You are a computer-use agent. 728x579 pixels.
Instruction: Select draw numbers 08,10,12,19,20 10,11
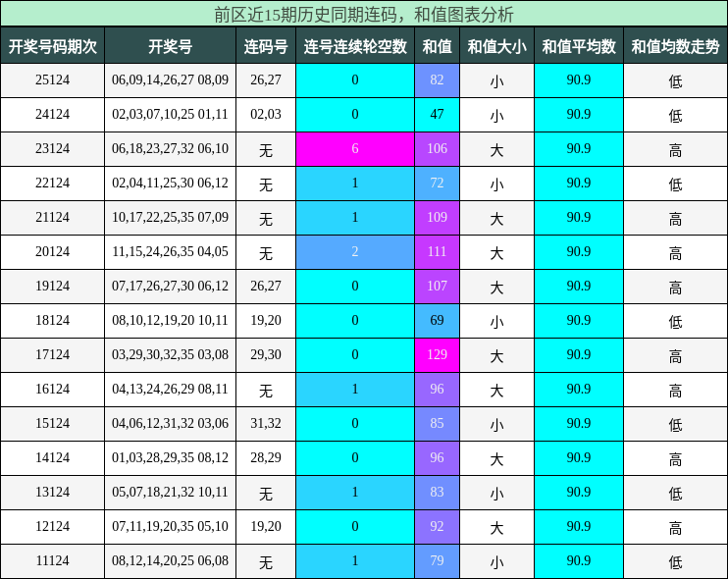(171, 320)
